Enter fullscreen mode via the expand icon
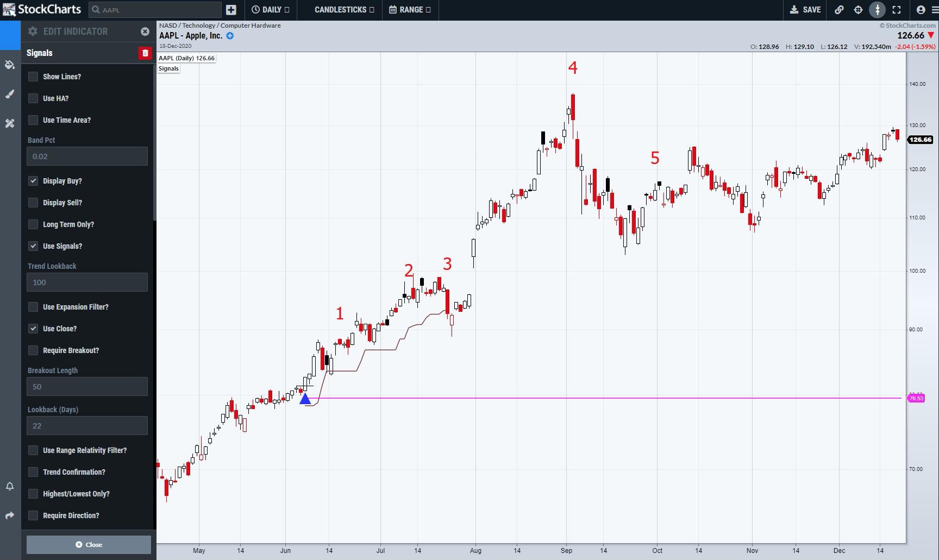The image size is (939, 560). click(x=897, y=10)
